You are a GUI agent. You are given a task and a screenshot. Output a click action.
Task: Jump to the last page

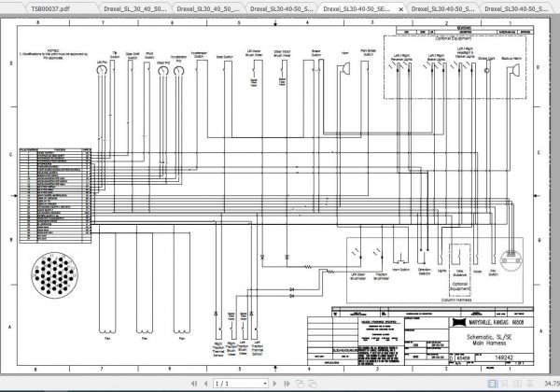pos(287,384)
